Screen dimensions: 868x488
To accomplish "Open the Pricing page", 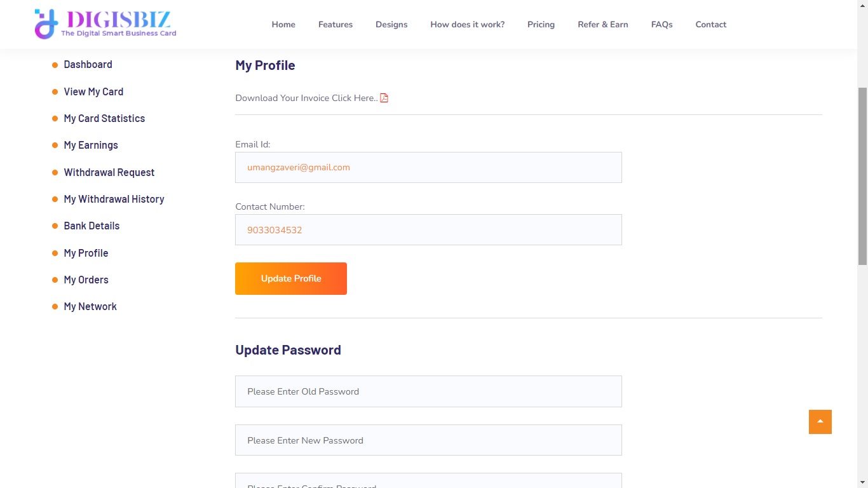I will pos(541,25).
